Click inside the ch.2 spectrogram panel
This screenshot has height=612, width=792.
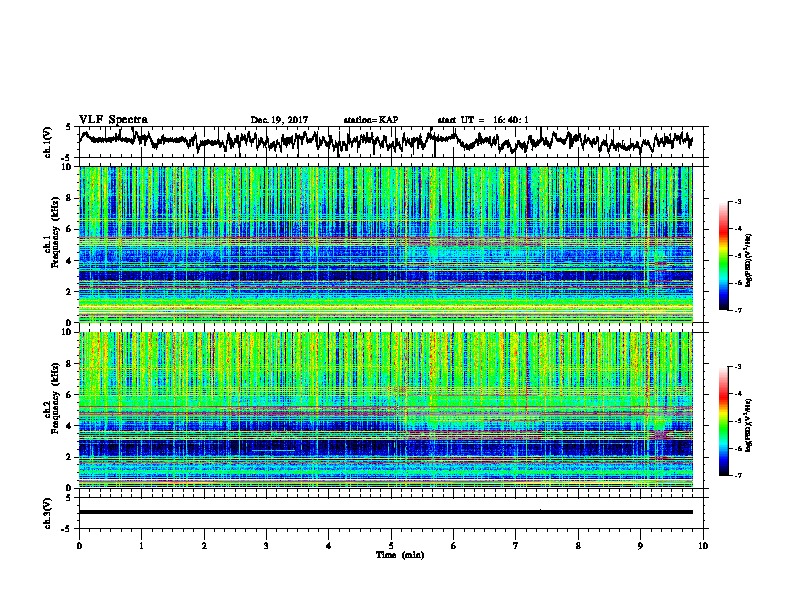[x=386, y=410]
